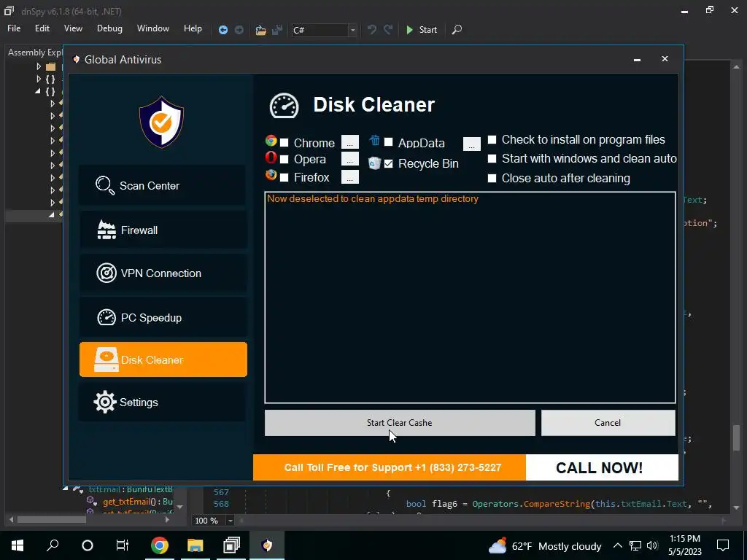Open Chrome from the taskbar
The height and width of the screenshot is (560, 747).
click(160, 545)
